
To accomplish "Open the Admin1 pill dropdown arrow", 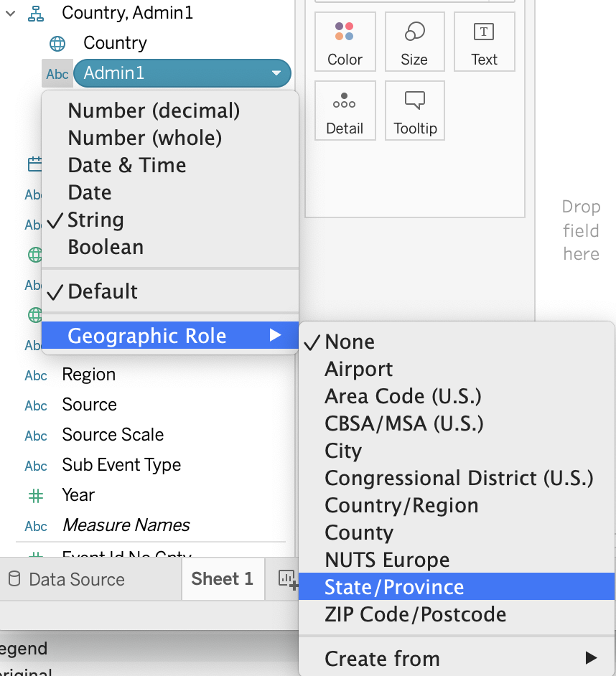I will click(x=276, y=73).
